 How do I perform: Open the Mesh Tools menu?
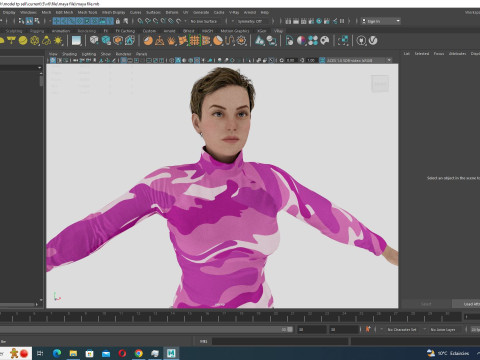click(87, 12)
